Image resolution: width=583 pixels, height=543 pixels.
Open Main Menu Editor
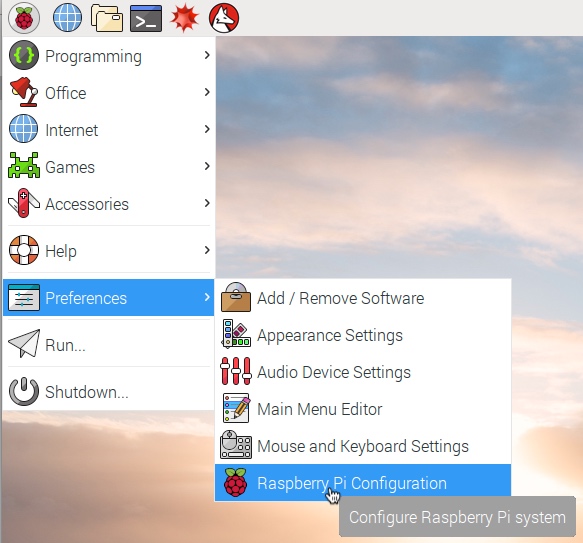point(363,408)
